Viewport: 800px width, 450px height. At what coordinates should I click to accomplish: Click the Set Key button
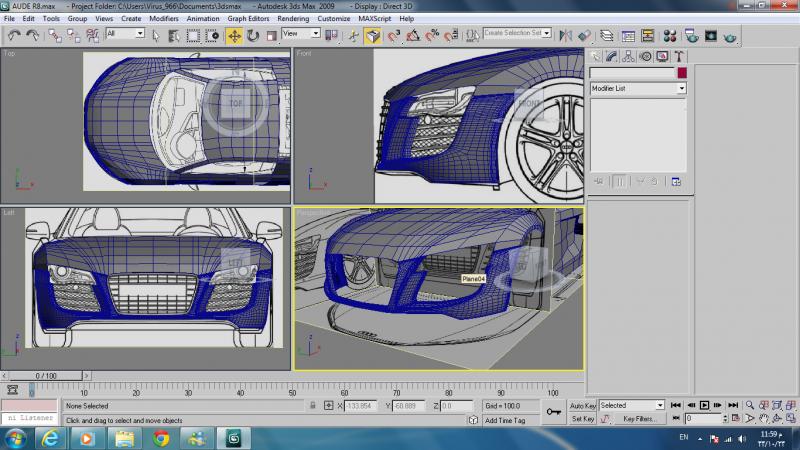pos(583,419)
